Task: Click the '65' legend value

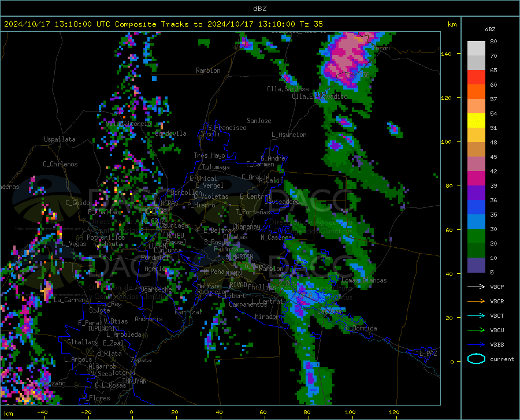Action: click(493, 70)
